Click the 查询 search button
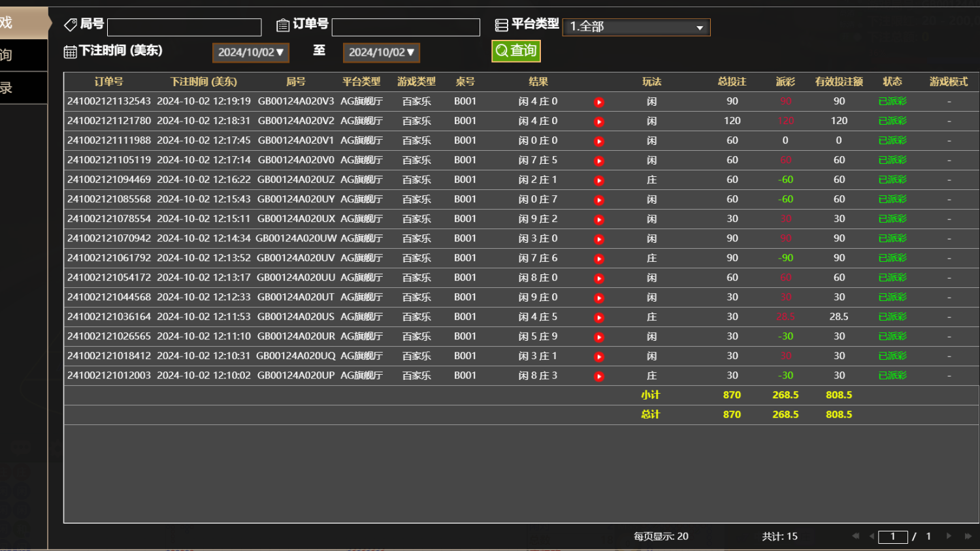Image resolution: width=980 pixels, height=551 pixels. click(516, 50)
